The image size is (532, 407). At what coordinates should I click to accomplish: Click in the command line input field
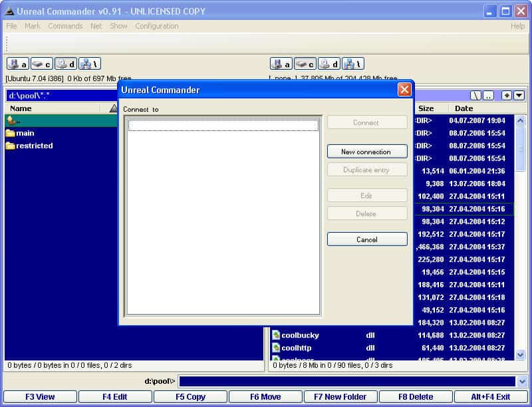point(346,381)
